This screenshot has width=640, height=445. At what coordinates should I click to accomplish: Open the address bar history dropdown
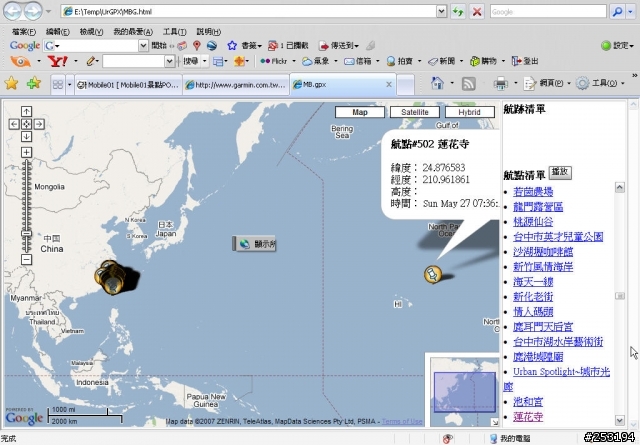[441, 11]
